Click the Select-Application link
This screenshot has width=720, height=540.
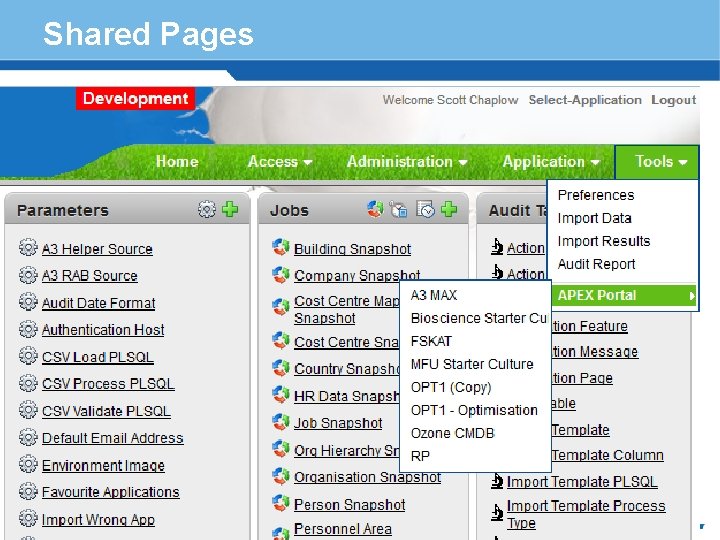[585, 100]
